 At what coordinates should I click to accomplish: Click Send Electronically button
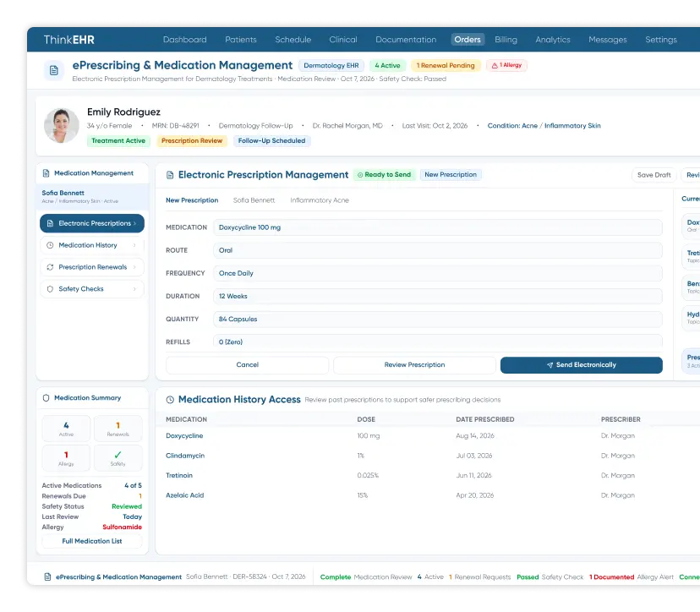pos(582,365)
